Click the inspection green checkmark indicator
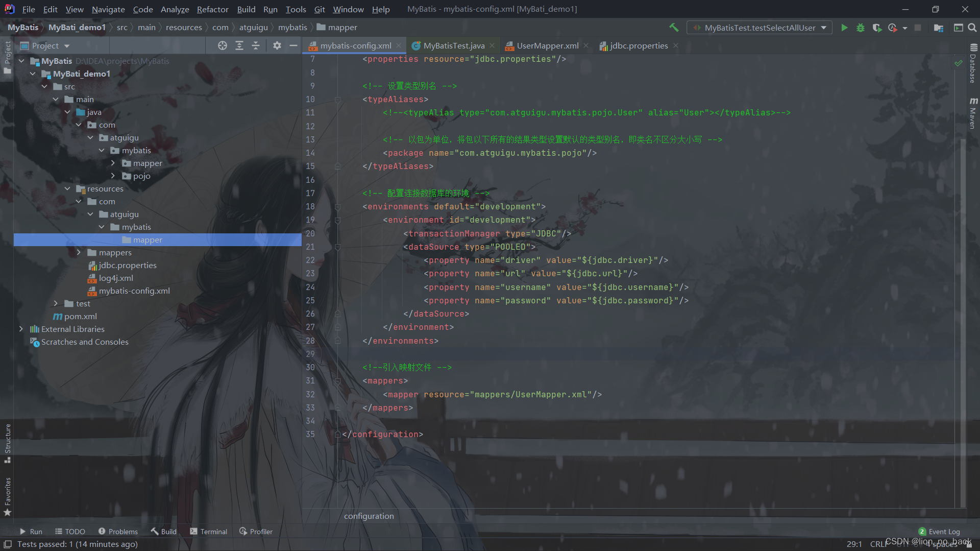The height and width of the screenshot is (551, 980). 959,63
